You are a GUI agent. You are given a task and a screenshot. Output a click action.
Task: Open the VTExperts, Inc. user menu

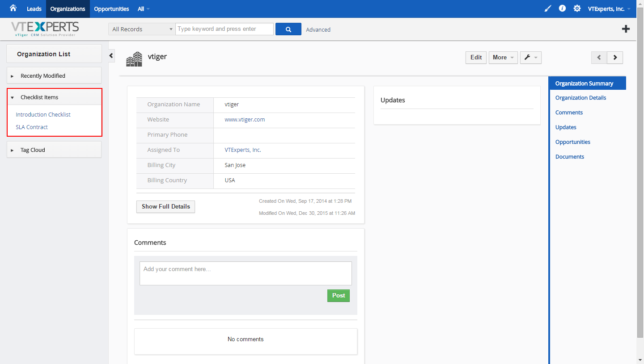609,9
